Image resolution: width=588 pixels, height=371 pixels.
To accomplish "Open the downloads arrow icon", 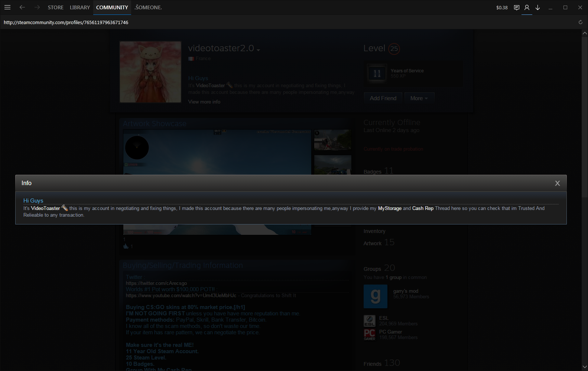I will tap(537, 7).
